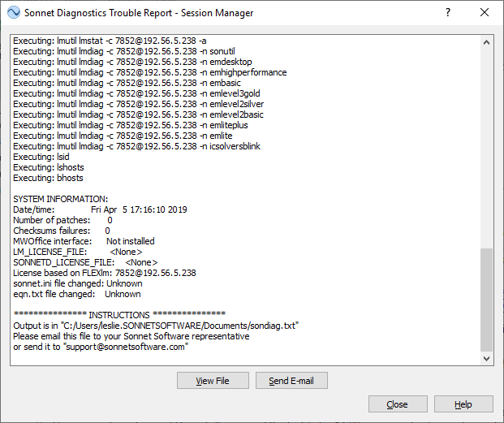Open the report with View File
The image size is (504, 423).
coord(213,381)
